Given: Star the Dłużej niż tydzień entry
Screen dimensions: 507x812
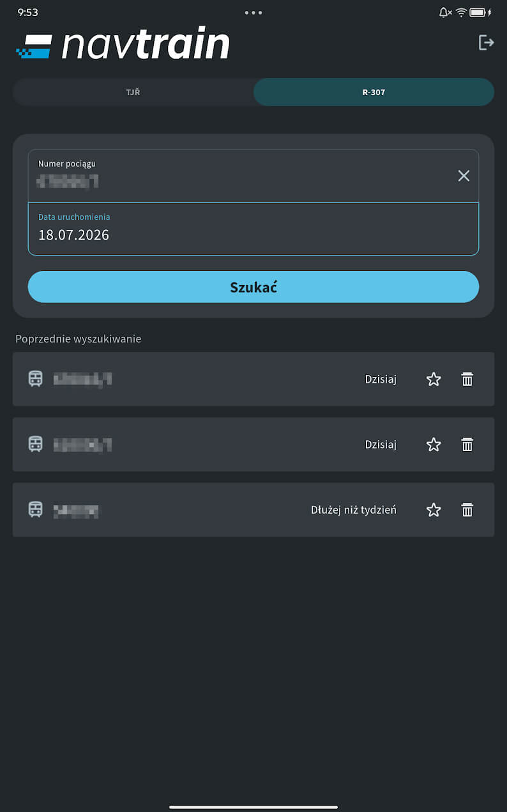Looking at the screenshot, I should [434, 510].
